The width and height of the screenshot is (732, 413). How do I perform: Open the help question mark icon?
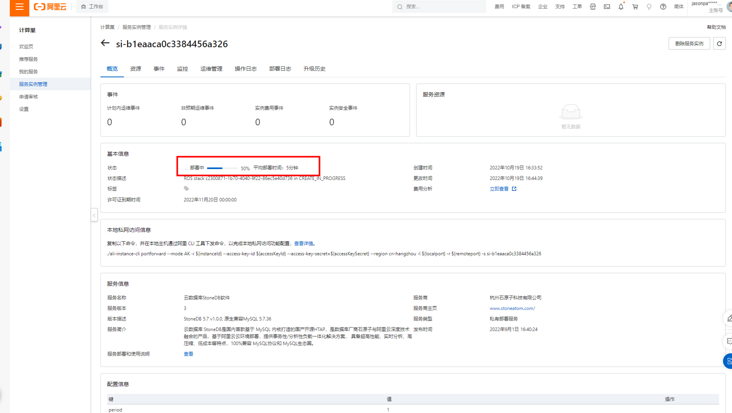(x=663, y=7)
